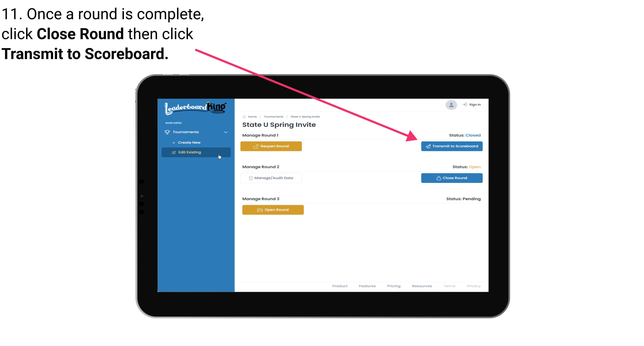Click the Pricing footer link

tap(394, 286)
